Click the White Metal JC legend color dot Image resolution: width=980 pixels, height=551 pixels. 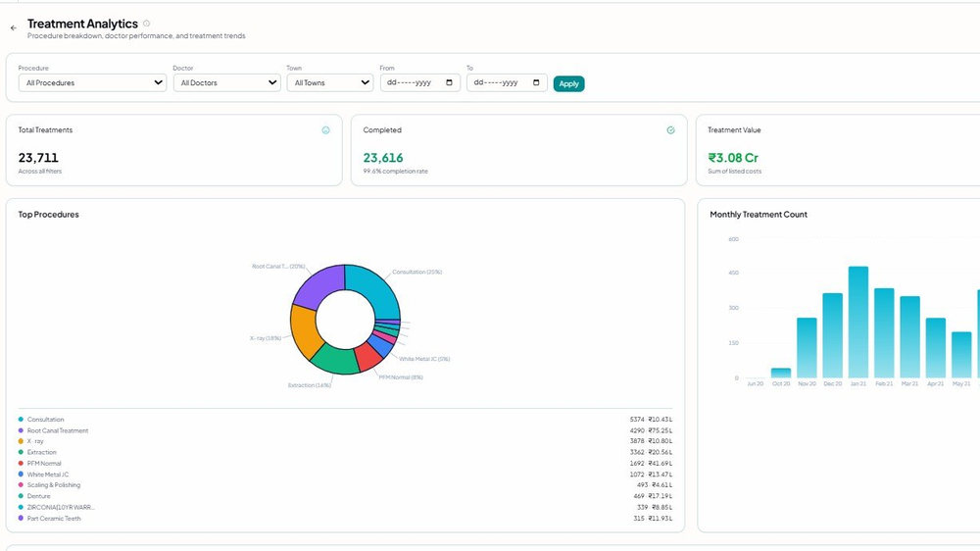coord(22,475)
